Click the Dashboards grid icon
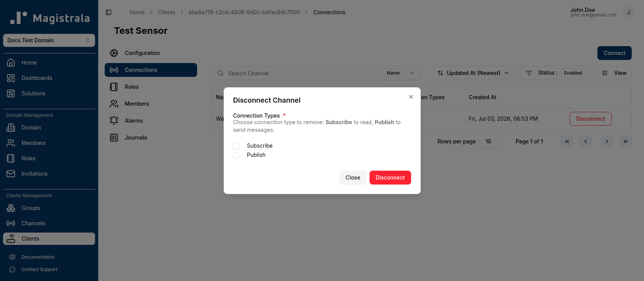This screenshot has width=644, height=281. pos(11,78)
